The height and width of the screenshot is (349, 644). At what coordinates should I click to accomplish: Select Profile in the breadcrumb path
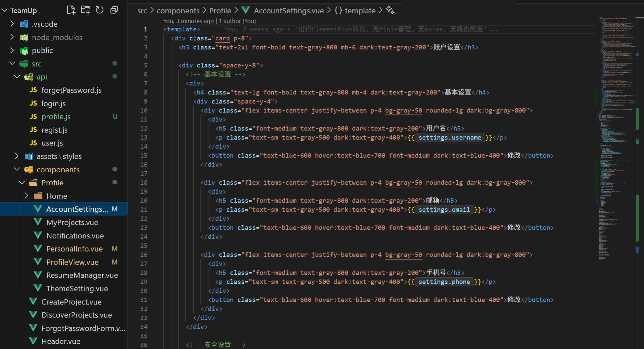(x=220, y=11)
